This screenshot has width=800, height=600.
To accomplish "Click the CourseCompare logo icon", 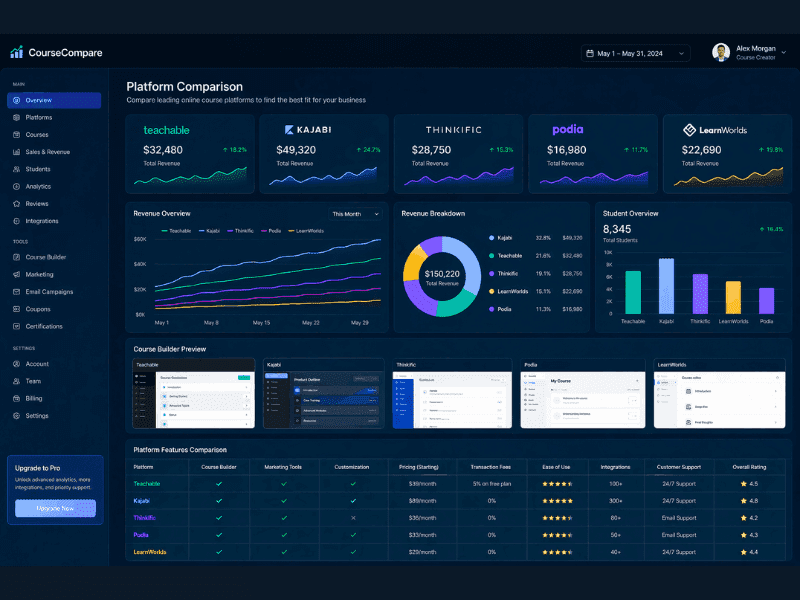I will pos(17,52).
